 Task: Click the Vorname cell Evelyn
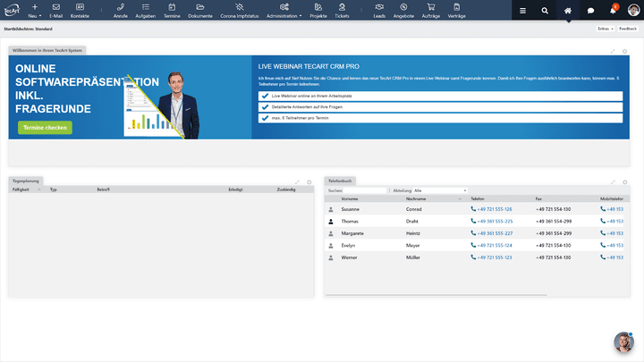click(348, 246)
